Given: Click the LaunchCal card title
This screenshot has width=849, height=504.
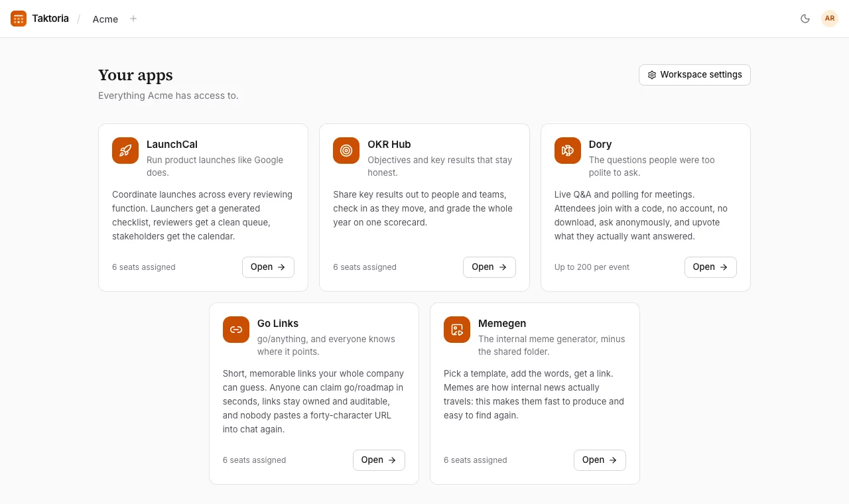Looking at the screenshot, I should click(172, 145).
